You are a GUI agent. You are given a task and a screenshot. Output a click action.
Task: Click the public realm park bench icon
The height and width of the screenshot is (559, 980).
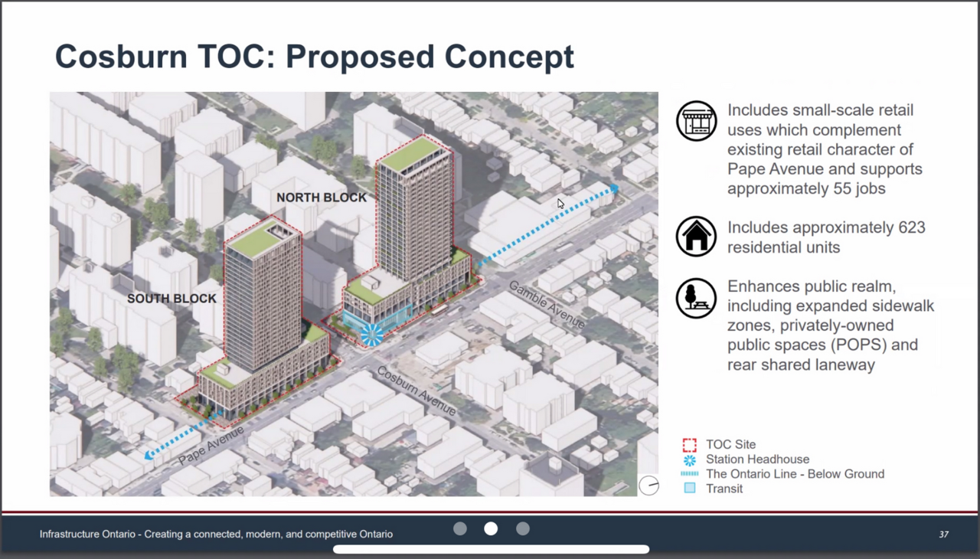[696, 299]
